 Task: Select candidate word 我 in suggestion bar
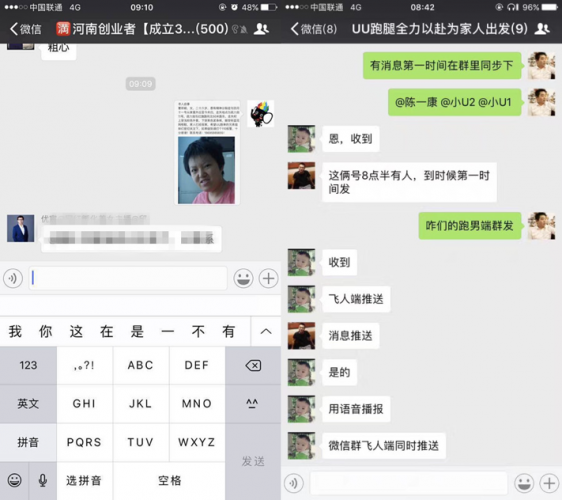coord(15,331)
